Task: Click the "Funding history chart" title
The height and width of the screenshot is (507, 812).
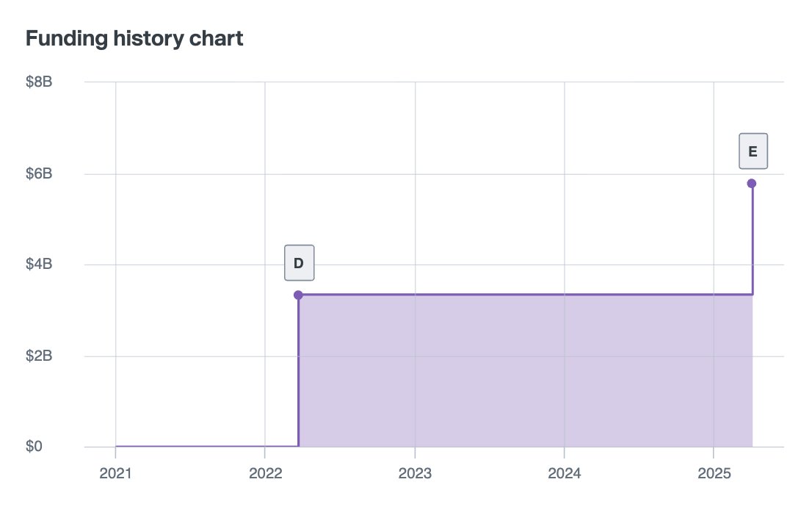Action: pos(134,38)
